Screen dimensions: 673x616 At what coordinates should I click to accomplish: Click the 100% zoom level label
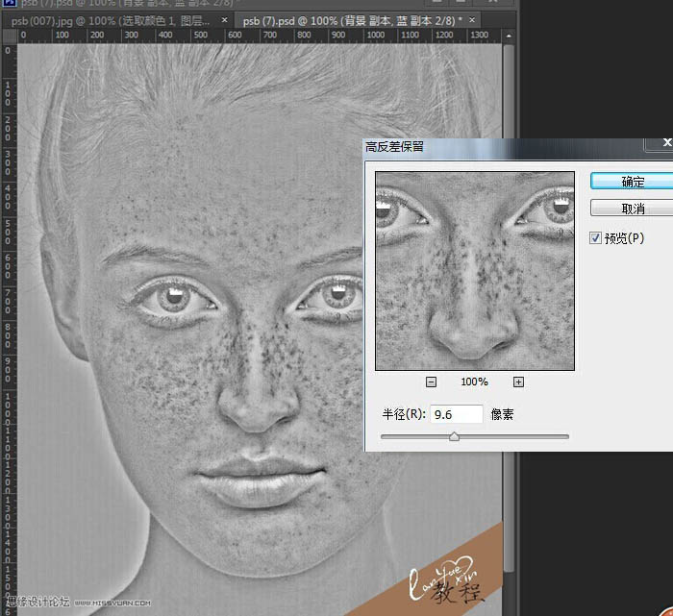474,382
